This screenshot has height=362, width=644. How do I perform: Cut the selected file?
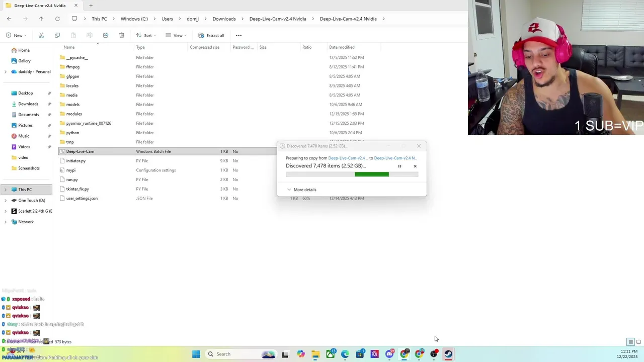(x=41, y=35)
